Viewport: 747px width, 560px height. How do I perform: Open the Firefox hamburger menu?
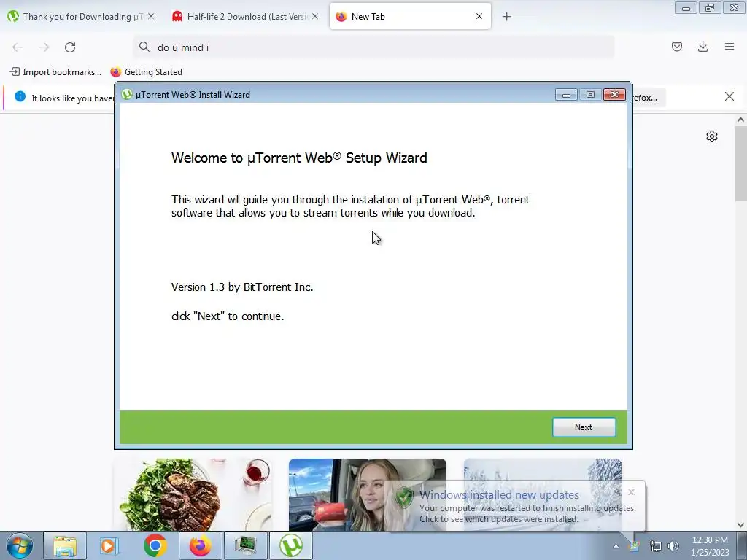[729, 47]
